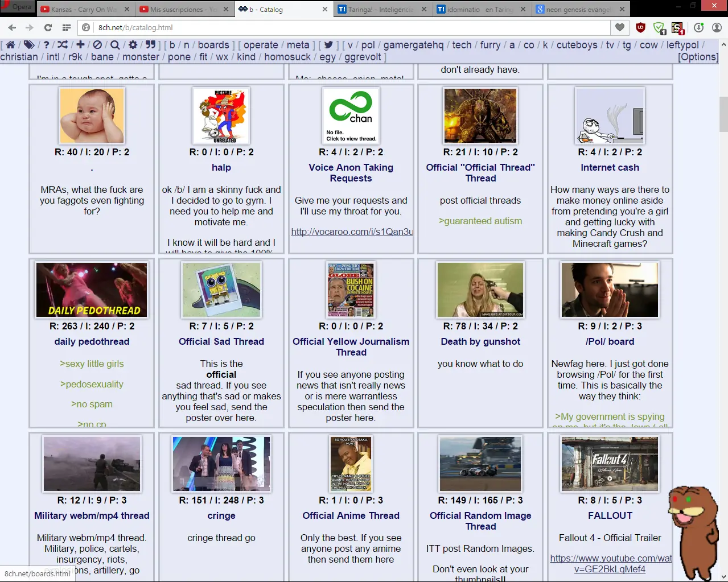Go to the boards link

[x=213, y=45]
